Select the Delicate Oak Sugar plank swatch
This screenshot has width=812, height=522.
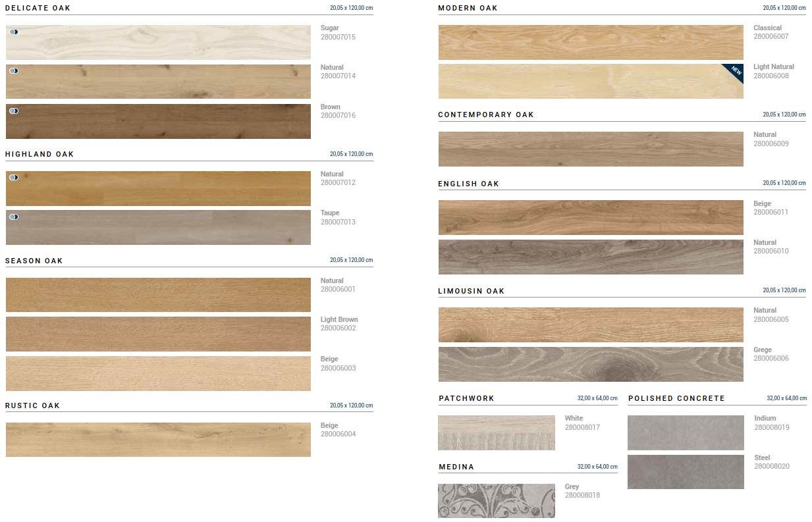(x=158, y=42)
